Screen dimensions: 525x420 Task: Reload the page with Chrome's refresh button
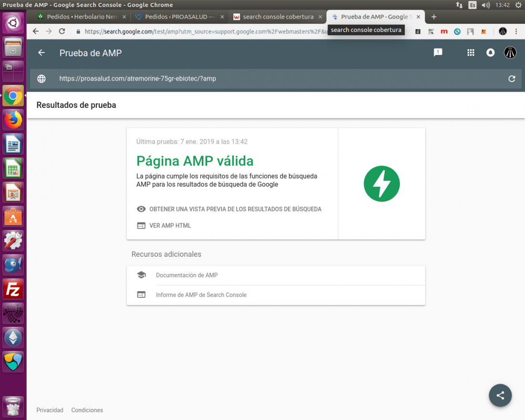pos(62,31)
